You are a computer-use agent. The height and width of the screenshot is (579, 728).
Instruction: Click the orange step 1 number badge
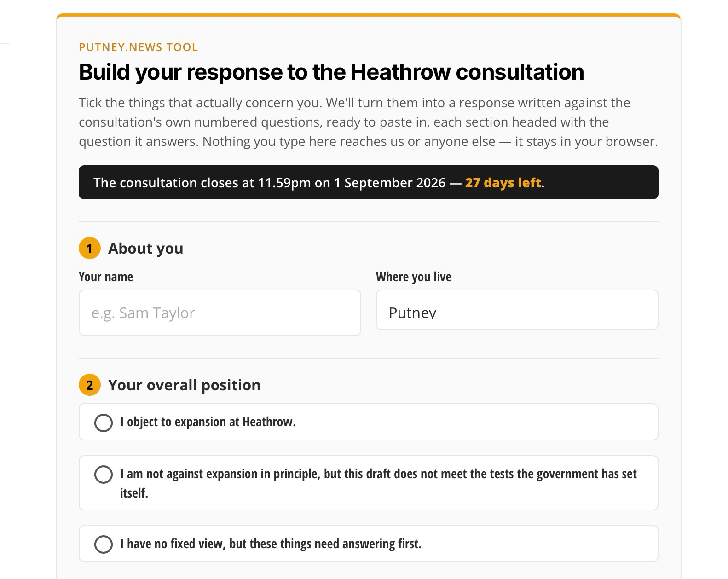click(x=90, y=249)
